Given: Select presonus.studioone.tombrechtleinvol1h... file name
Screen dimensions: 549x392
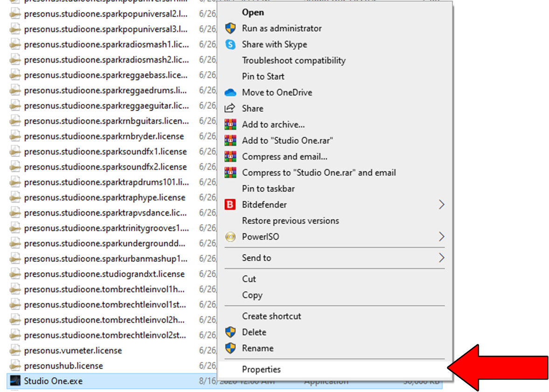Looking at the screenshot, I should point(104,289).
